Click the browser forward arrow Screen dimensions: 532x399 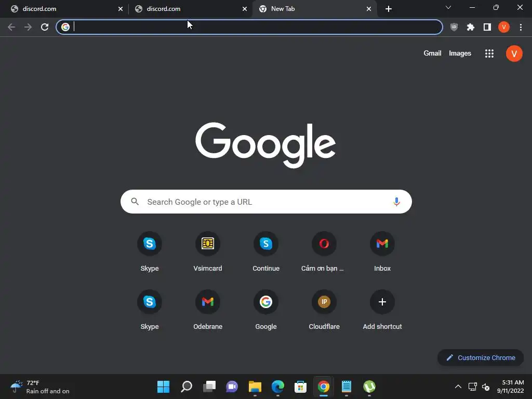click(28, 27)
